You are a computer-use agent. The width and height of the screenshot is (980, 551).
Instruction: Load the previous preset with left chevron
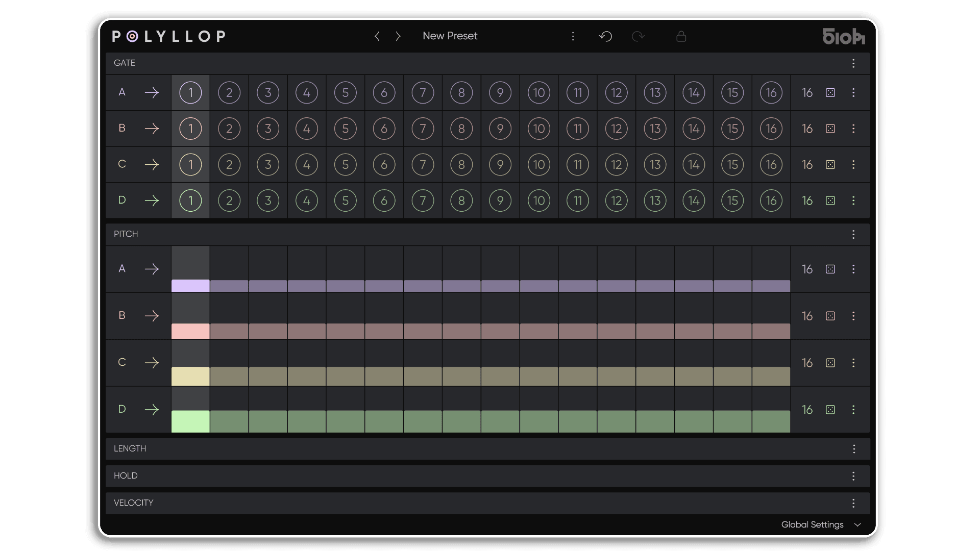(377, 36)
